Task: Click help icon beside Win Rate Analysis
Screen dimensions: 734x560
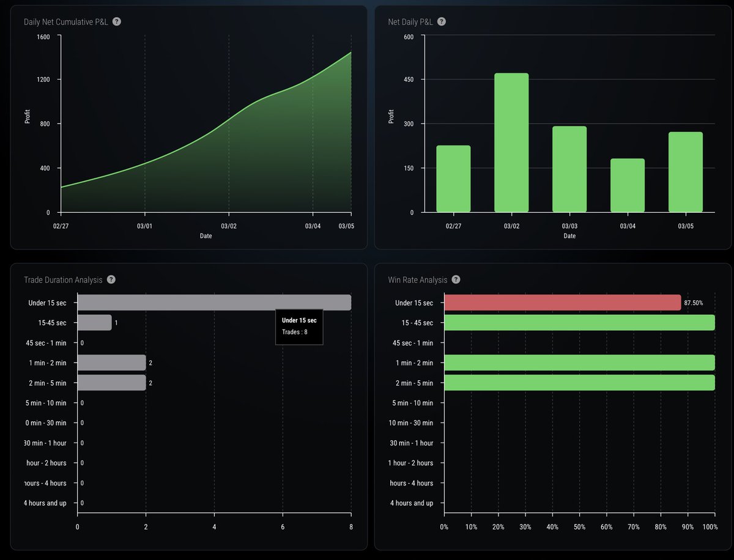Action: click(456, 279)
